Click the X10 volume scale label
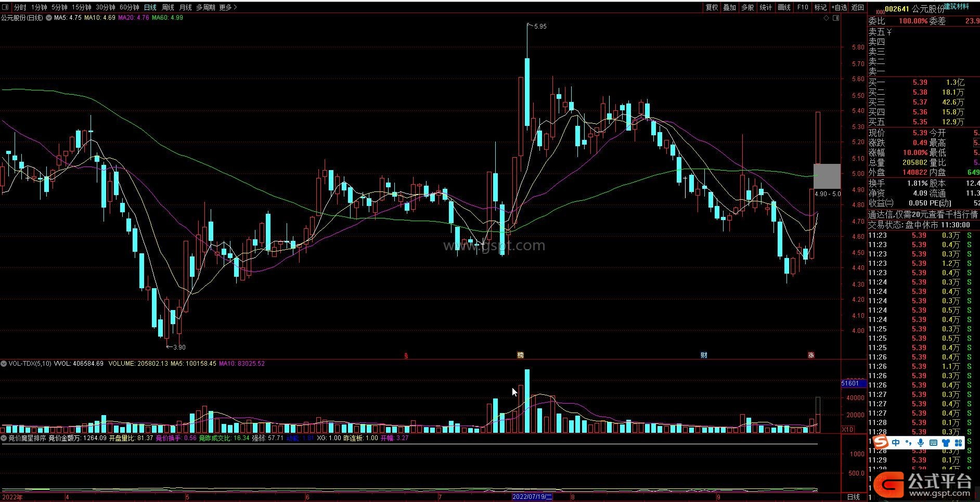Viewport: 980px width, 502px height. click(848, 429)
